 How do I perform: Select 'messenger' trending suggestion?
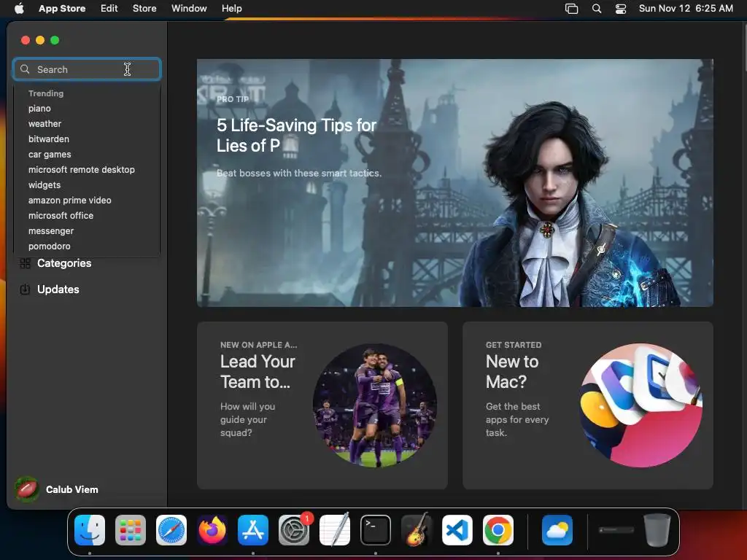[51, 231]
